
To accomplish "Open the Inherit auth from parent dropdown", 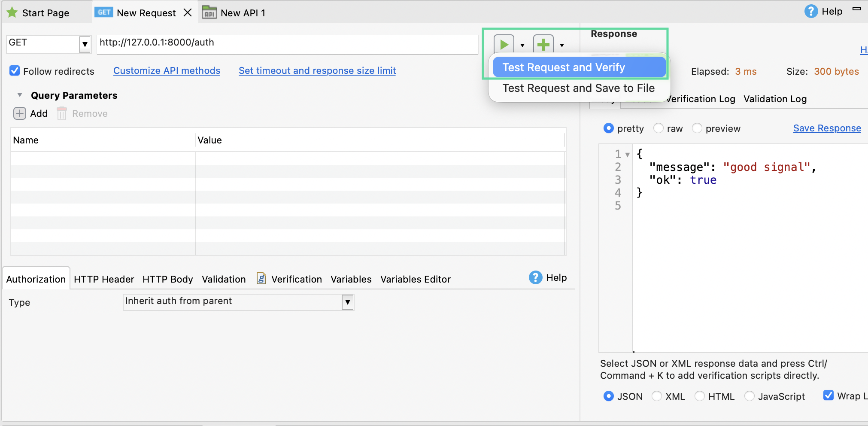I will click(347, 302).
